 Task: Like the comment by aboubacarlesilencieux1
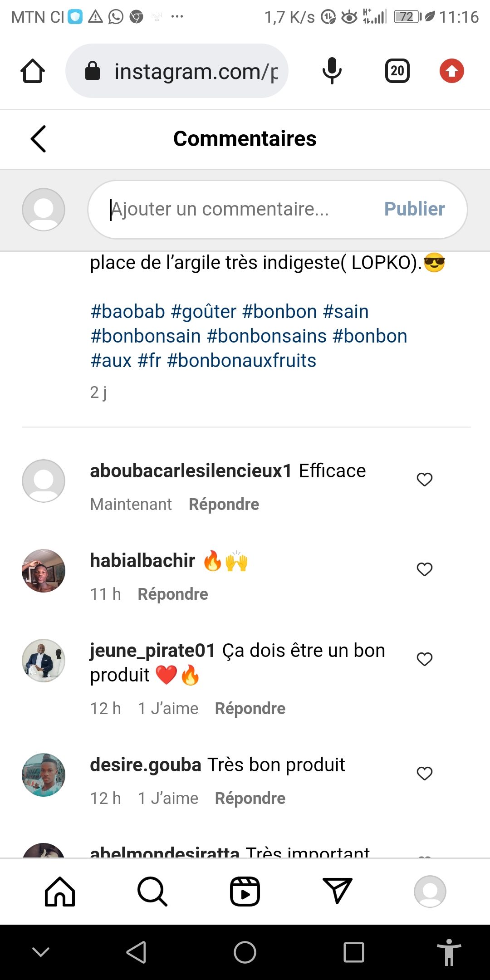(425, 479)
